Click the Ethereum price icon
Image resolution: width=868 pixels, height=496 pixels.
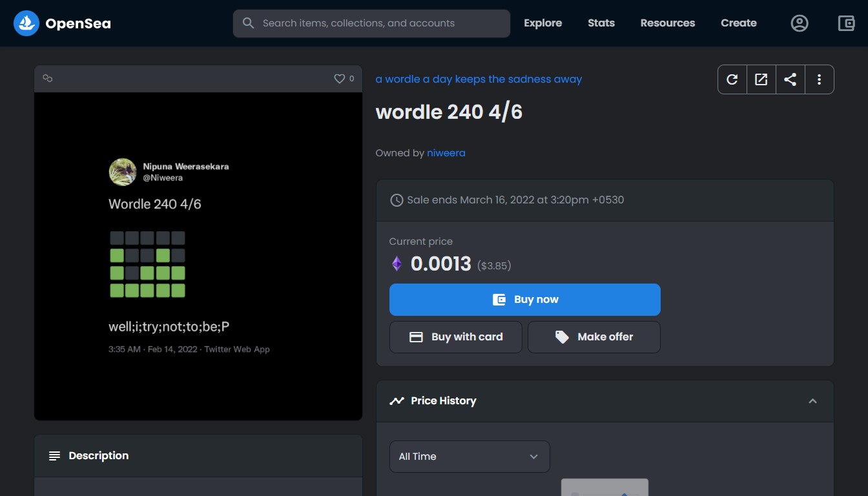tap(397, 263)
